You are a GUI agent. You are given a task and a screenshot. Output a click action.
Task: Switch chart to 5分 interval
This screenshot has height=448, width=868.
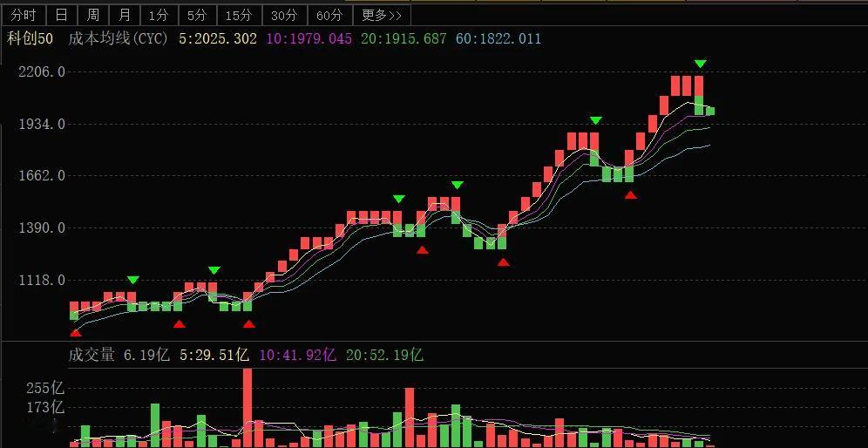click(196, 15)
